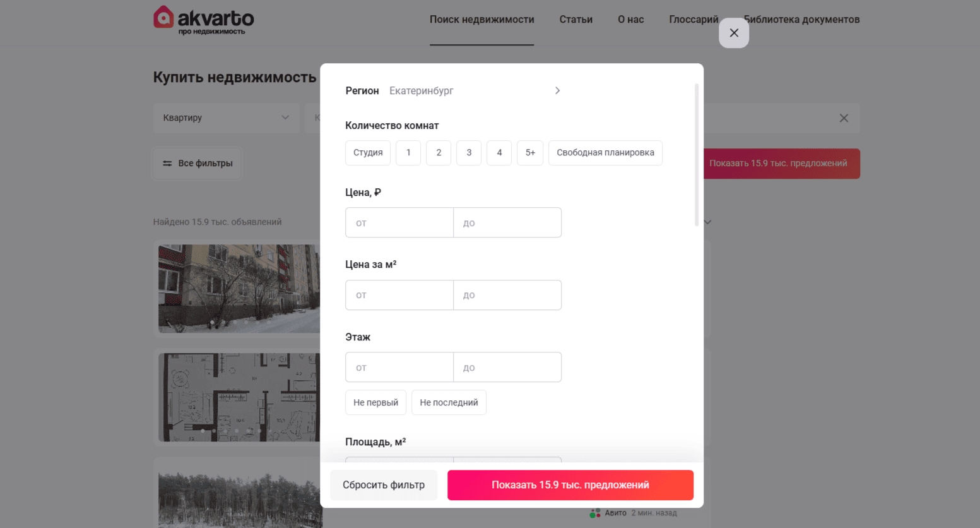
Task: Click the dialog vertical scrollbar
Action: pos(697,155)
